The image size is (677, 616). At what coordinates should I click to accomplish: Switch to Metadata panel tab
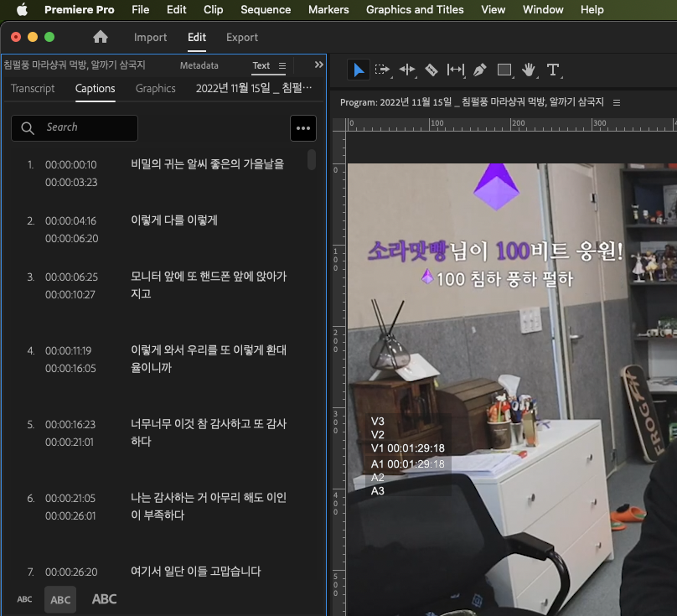click(x=199, y=65)
